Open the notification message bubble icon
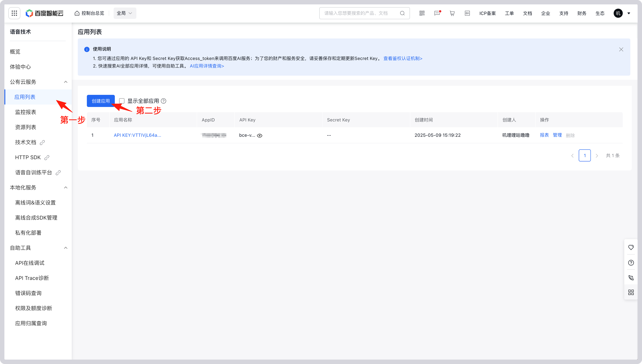Screen dimensions: 642x364 coord(437,13)
